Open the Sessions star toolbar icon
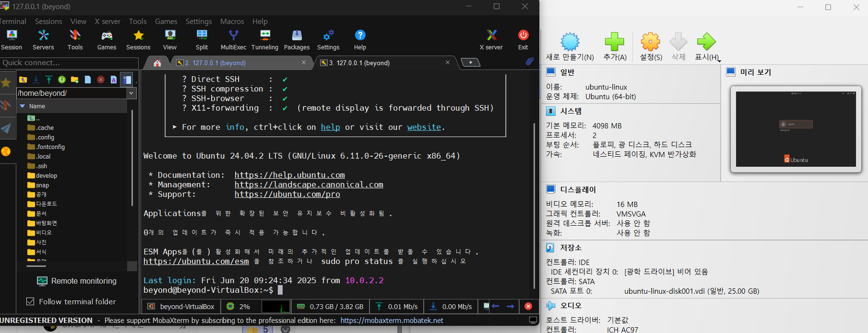 click(138, 40)
